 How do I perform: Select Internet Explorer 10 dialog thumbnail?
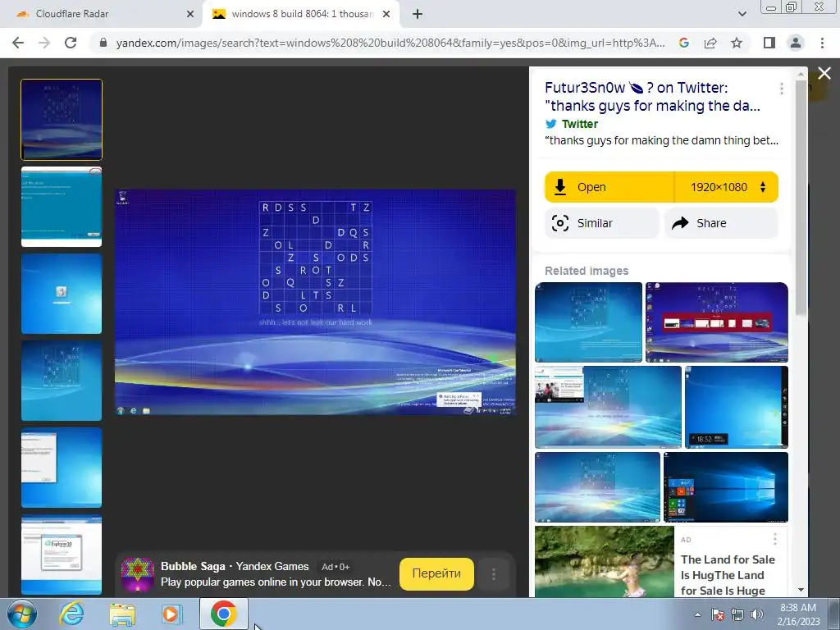coord(62,555)
